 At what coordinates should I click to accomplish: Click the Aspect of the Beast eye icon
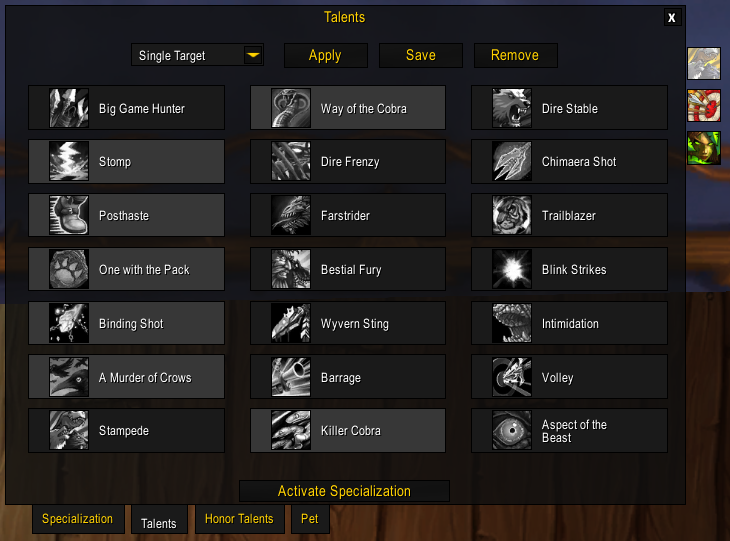point(512,431)
